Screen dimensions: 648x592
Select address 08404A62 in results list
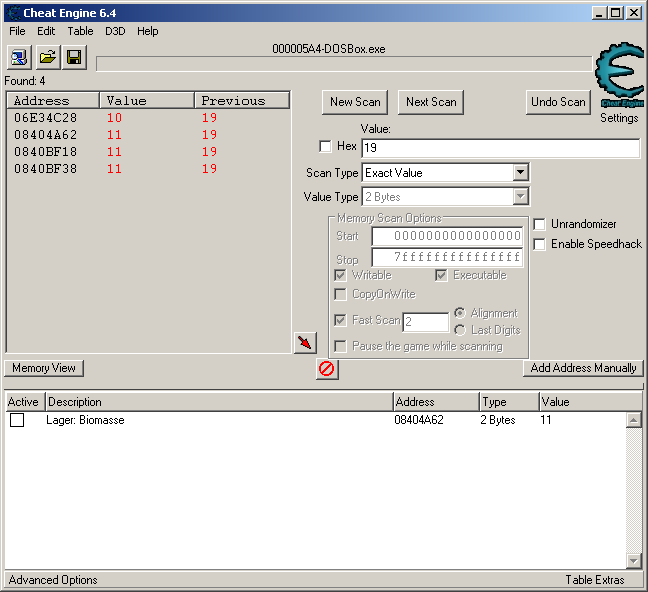45,135
